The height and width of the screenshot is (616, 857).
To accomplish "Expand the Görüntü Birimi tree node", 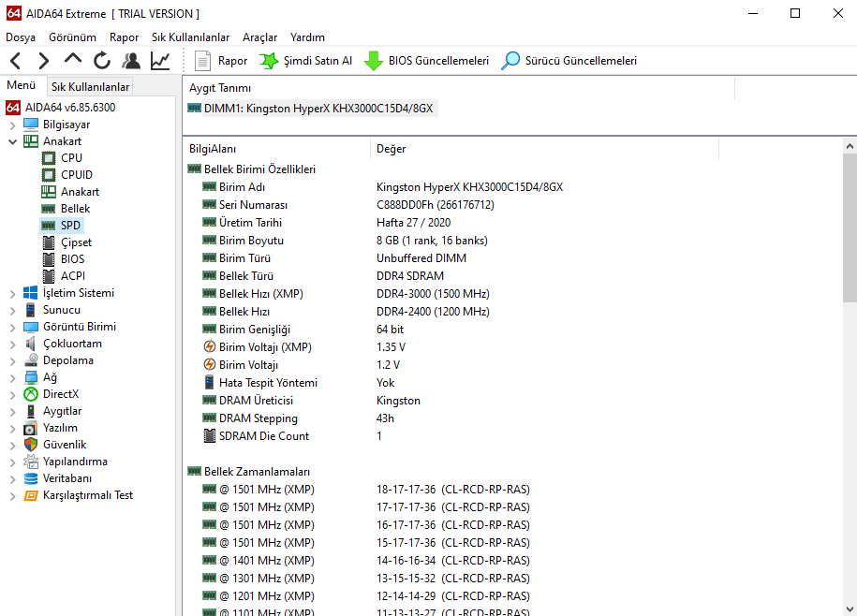I will 12,328.
